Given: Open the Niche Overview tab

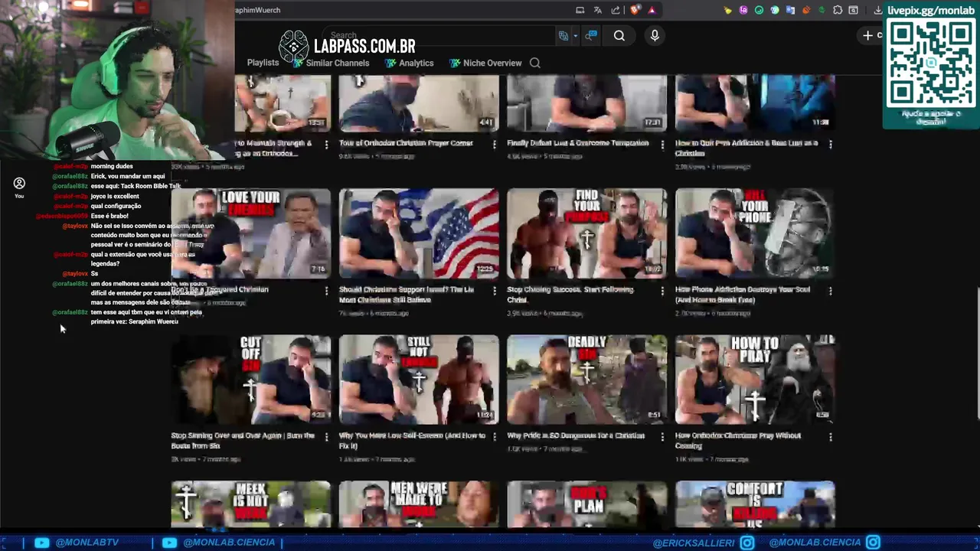Looking at the screenshot, I should click(485, 63).
